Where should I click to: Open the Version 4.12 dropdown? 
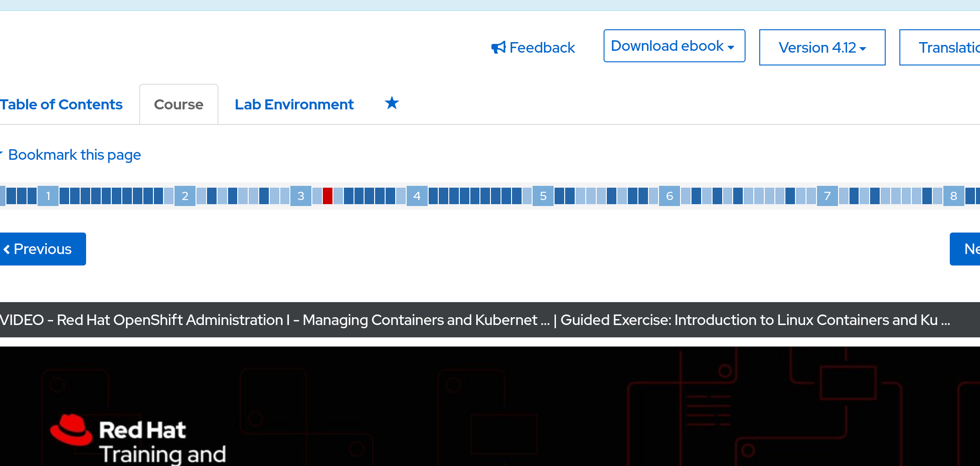click(x=822, y=47)
